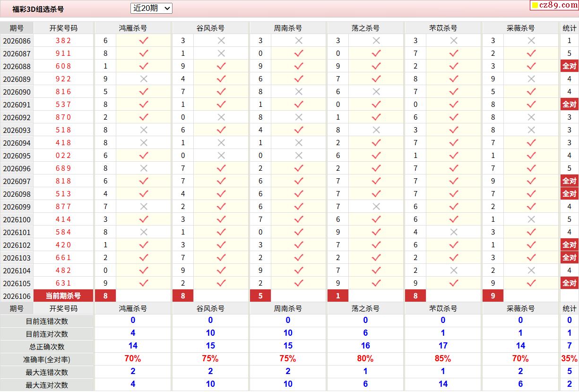Click the 85% accuracy value for 芣苡杀号
Image resolution: width=579 pixels, height=392 pixels.
coord(443,359)
